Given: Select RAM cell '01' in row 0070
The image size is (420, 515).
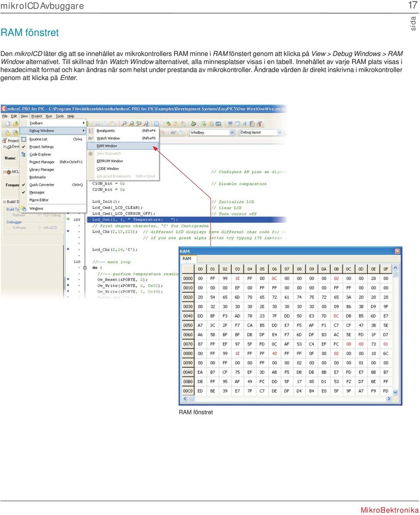Looking at the screenshot, I should point(386,344).
